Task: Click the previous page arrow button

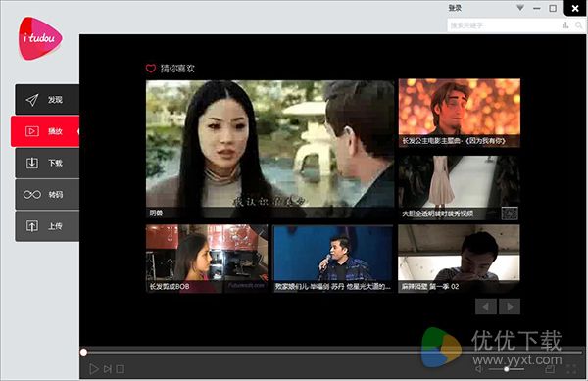Action: [x=486, y=307]
